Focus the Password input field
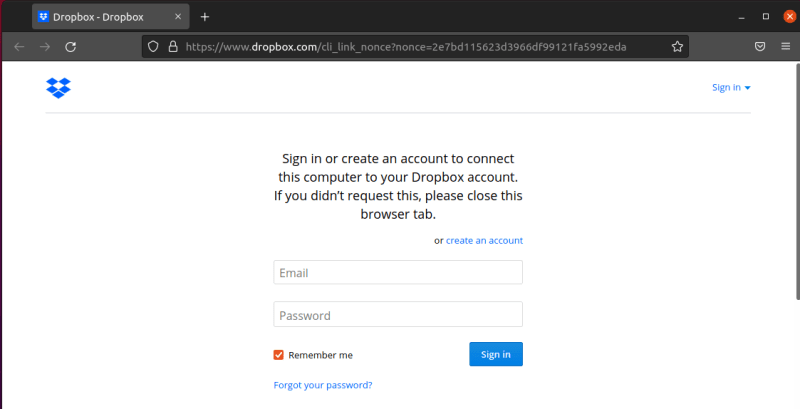The height and width of the screenshot is (409, 800). [x=398, y=315]
